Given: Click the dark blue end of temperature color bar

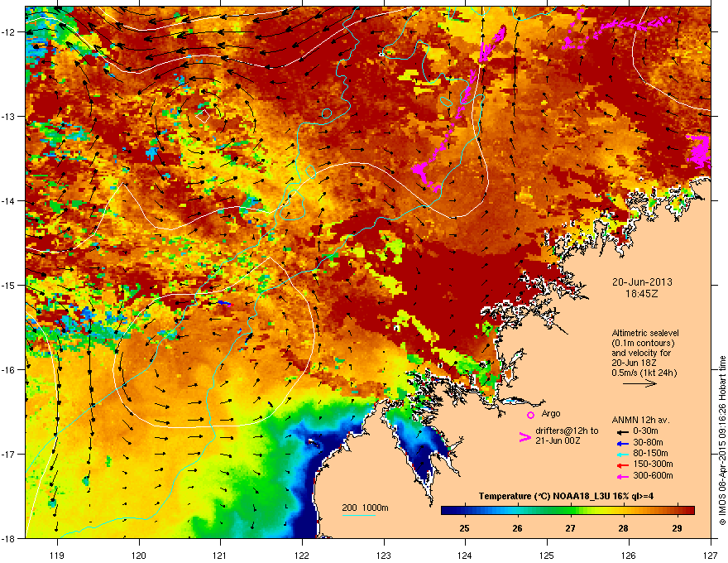Looking at the screenshot, I should click(447, 510).
